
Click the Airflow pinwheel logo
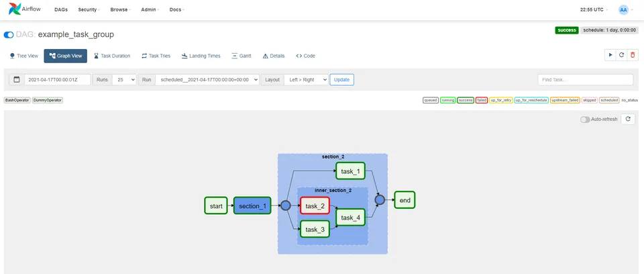[x=15, y=9]
